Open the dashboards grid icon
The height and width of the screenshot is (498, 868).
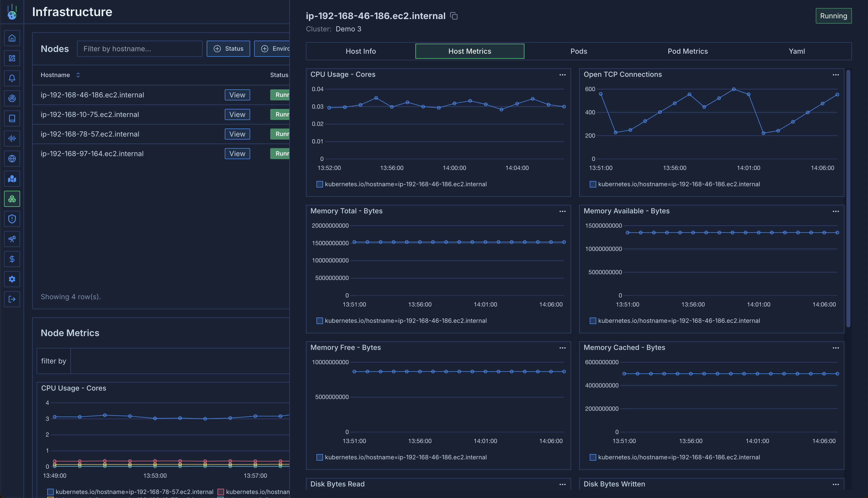pos(12,58)
